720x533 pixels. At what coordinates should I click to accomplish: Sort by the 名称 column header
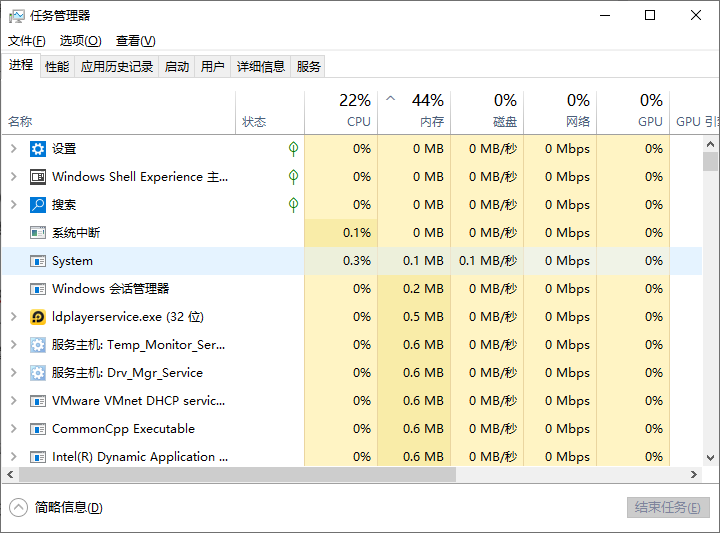(119, 113)
